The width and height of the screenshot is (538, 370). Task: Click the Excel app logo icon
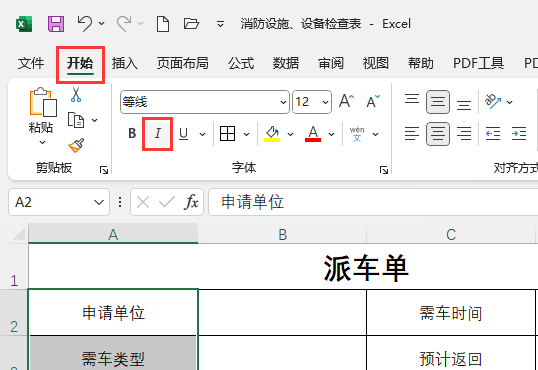[x=24, y=24]
